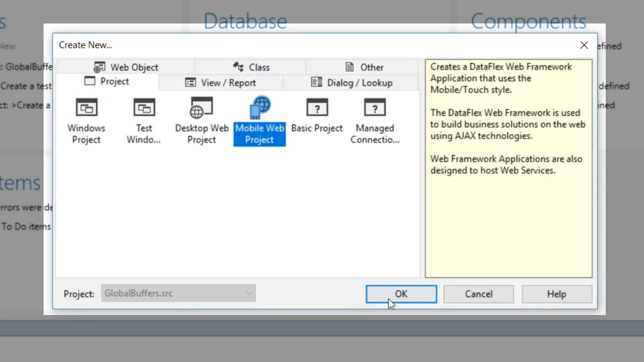Select the Project tab
This screenshot has height=362, width=644.
pos(107,81)
